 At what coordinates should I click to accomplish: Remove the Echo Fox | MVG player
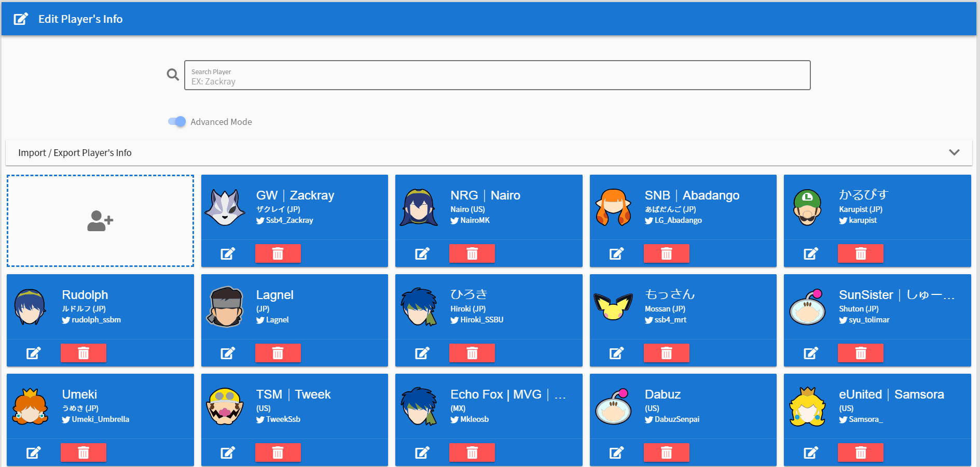[472, 452]
